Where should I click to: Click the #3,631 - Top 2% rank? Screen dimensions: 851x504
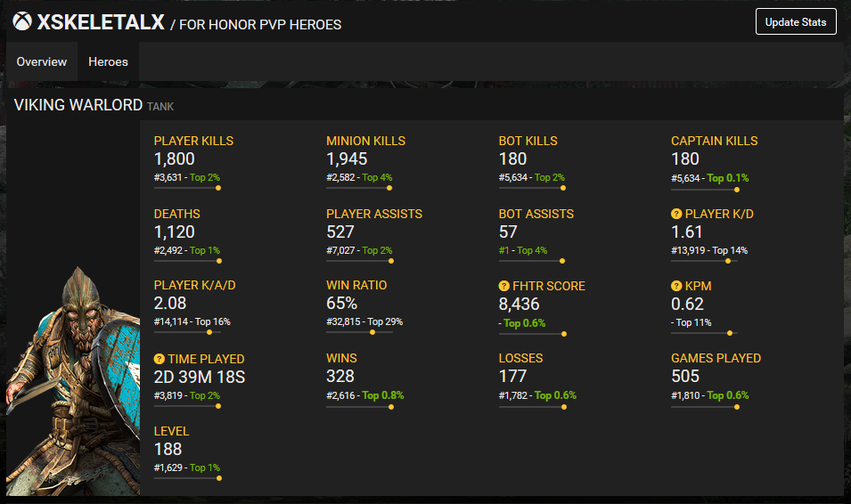click(x=187, y=177)
